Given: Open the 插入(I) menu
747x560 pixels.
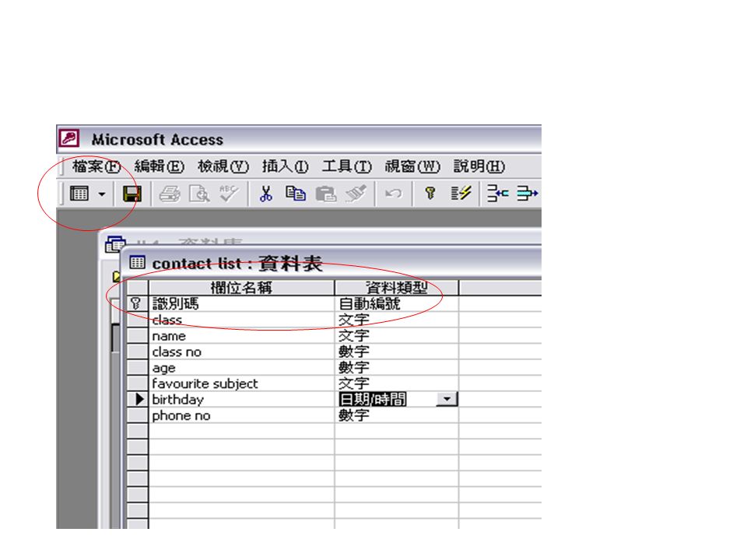Looking at the screenshot, I should pyautogui.click(x=285, y=166).
